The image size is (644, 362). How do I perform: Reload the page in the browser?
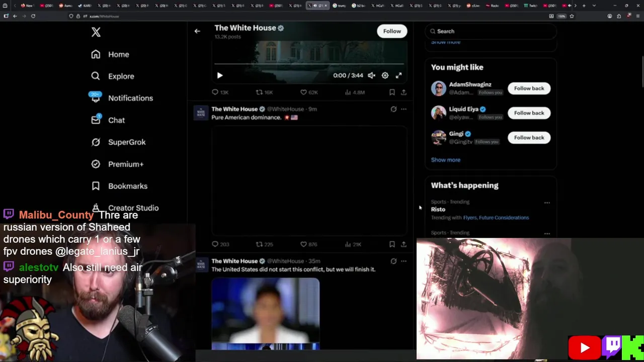(33, 16)
